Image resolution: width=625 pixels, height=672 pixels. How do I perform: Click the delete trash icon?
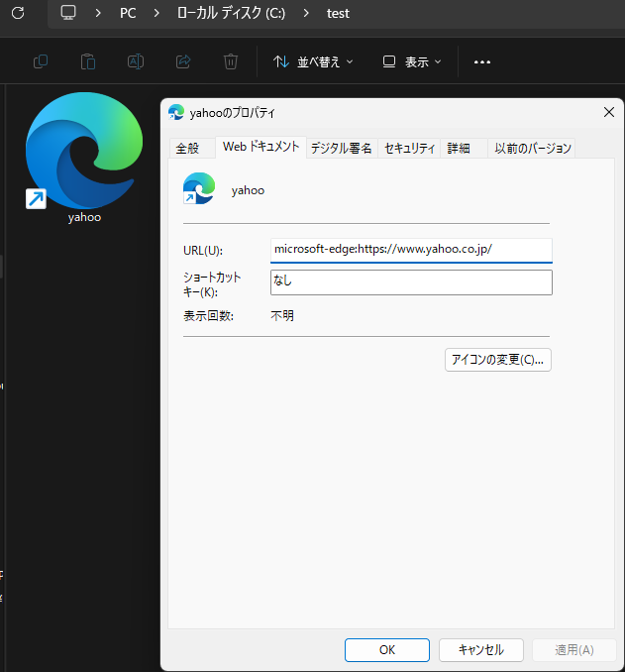[231, 61]
